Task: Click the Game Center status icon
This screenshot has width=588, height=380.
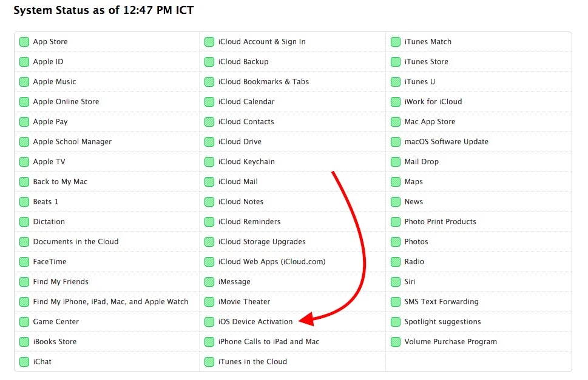Action: coord(24,322)
